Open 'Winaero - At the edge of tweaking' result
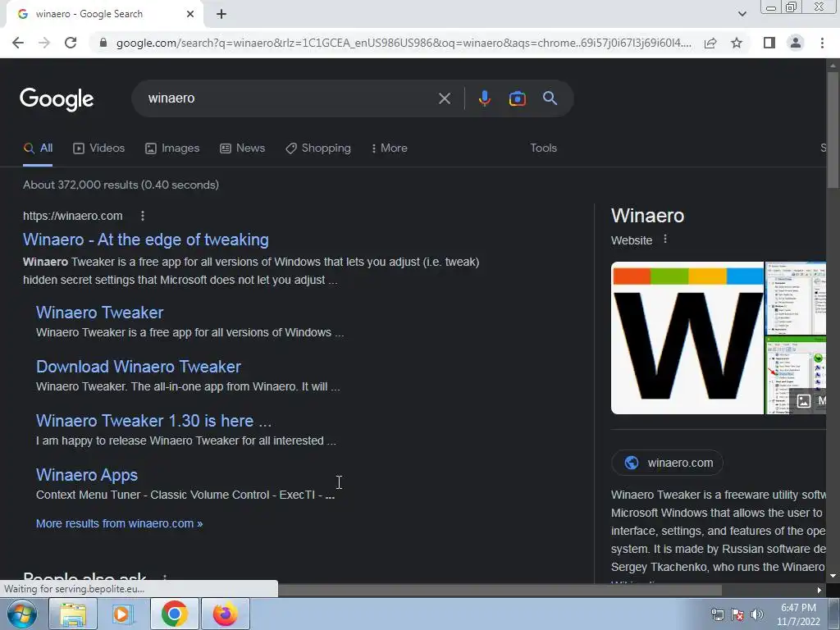Image resolution: width=840 pixels, height=630 pixels. click(x=146, y=240)
